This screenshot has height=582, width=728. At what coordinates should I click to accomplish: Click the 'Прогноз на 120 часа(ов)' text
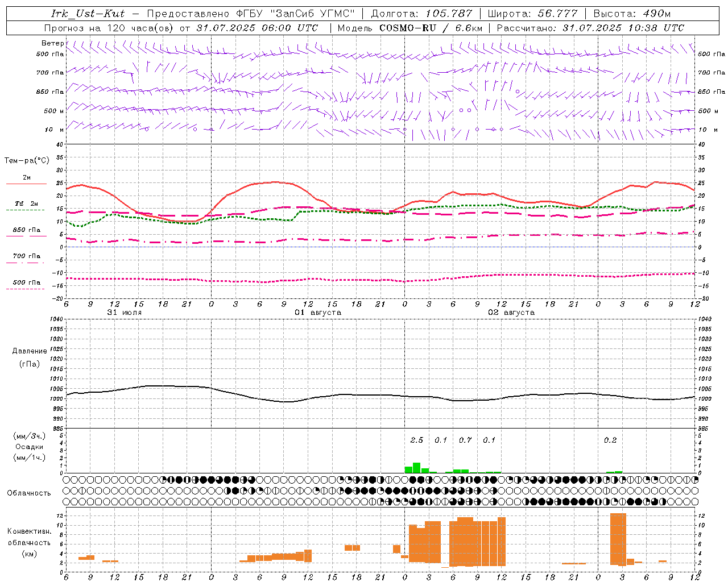(109, 28)
